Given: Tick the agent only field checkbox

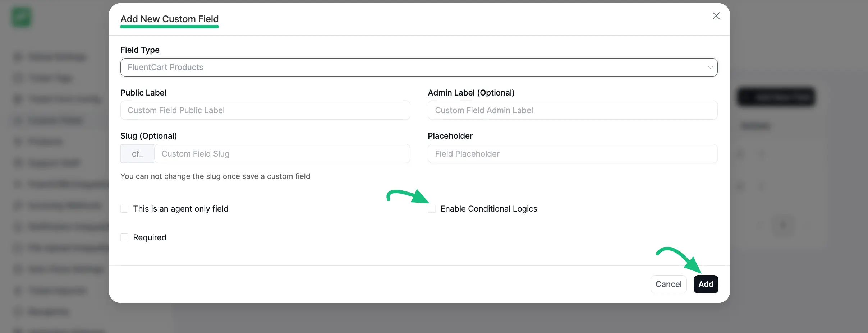Looking at the screenshot, I should pyautogui.click(x=124, y=209).
